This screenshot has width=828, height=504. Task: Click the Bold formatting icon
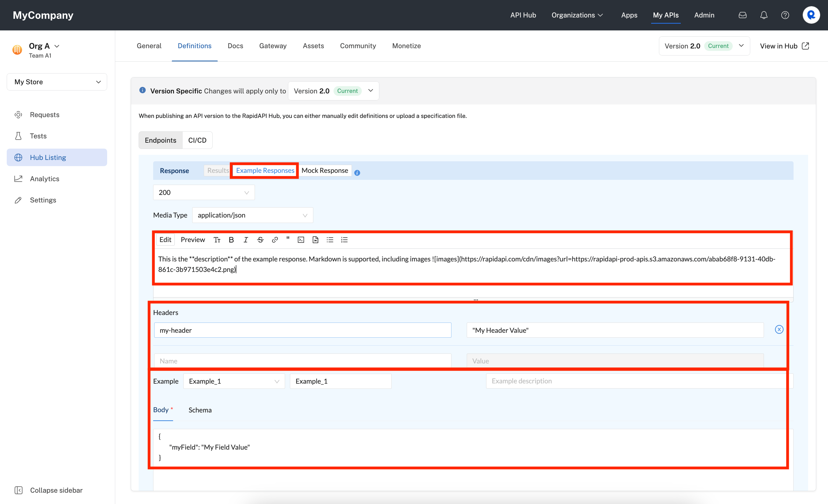pyautogui.click(x=231, y=240)
